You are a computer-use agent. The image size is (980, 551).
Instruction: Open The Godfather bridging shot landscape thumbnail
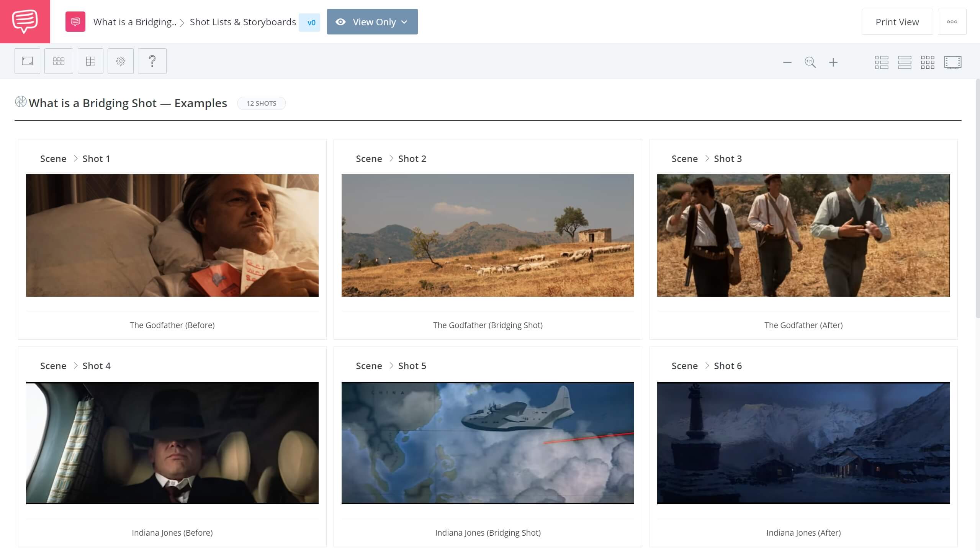click(x=488, y=235)
